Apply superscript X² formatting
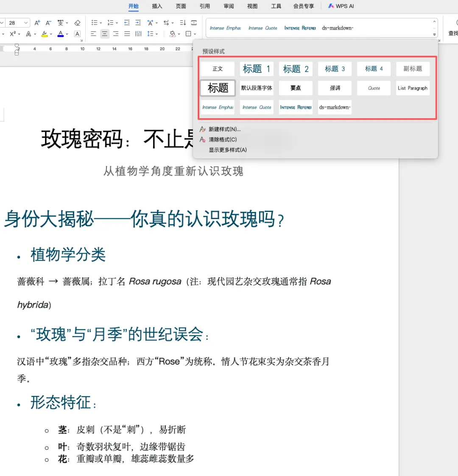458x476 pixels. [x=13, y=33]
